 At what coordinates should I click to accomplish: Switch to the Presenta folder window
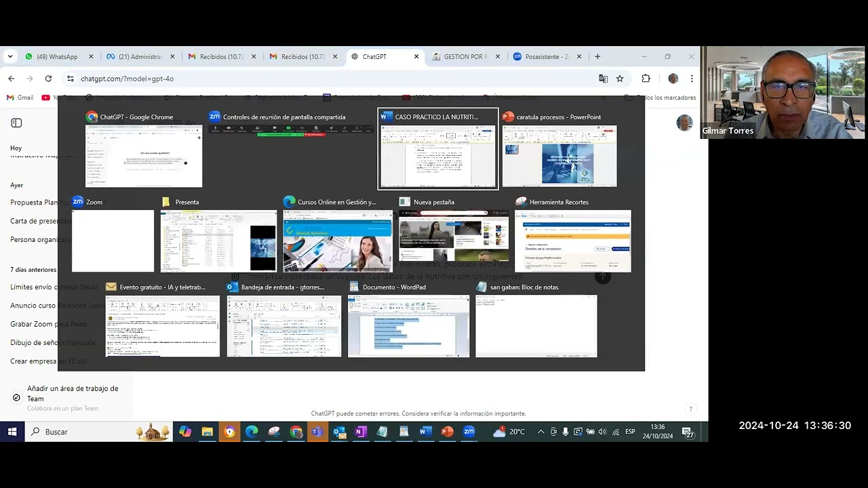pos(219,241)
